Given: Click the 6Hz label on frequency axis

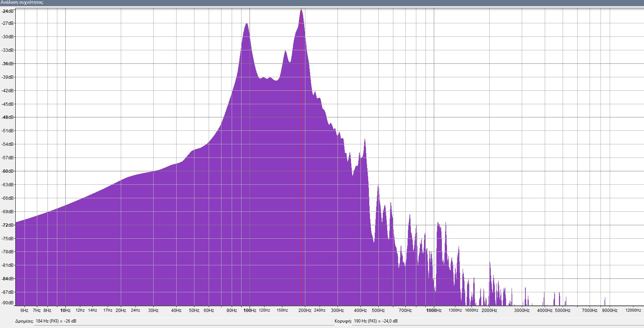Looking at the screenshot, I should 24,311.
